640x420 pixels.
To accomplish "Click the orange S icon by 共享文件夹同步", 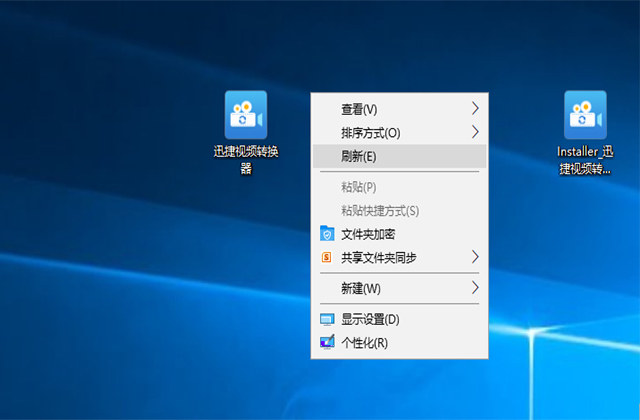I will click(327, 257).
